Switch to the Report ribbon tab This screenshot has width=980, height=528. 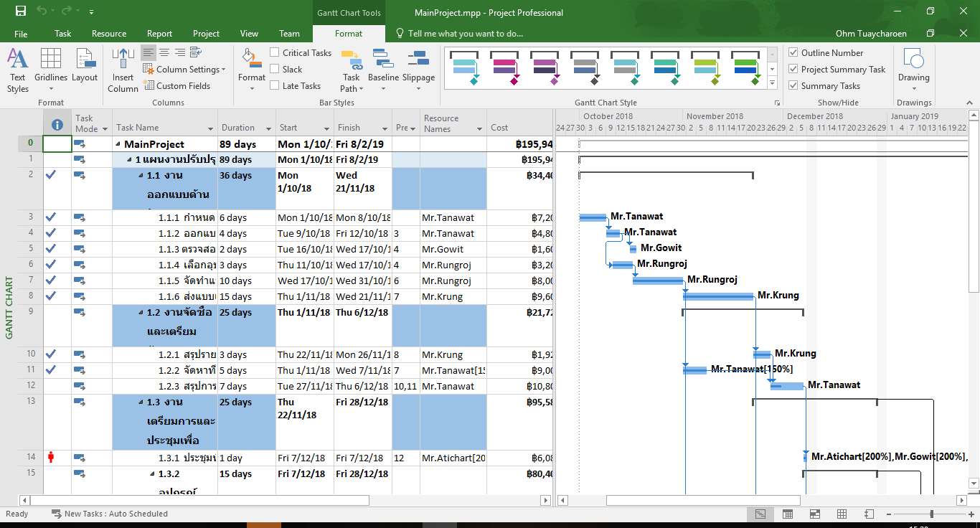click(x=159, y=33)
